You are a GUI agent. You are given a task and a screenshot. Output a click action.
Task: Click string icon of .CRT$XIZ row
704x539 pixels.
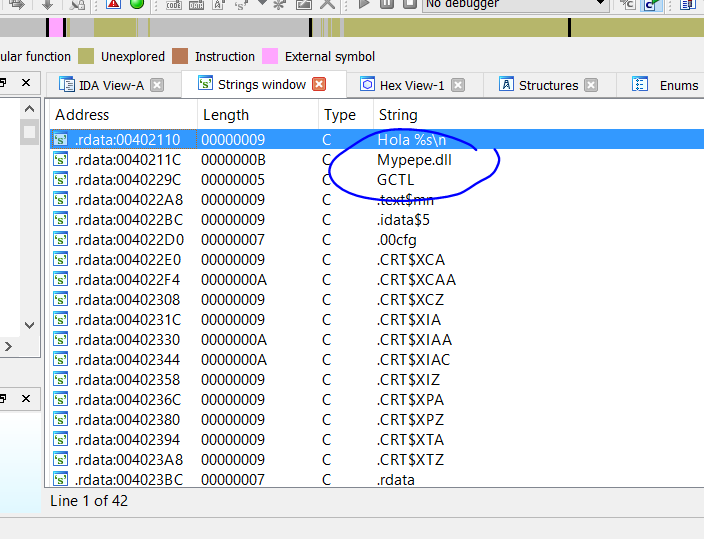(x=62, y=380)
